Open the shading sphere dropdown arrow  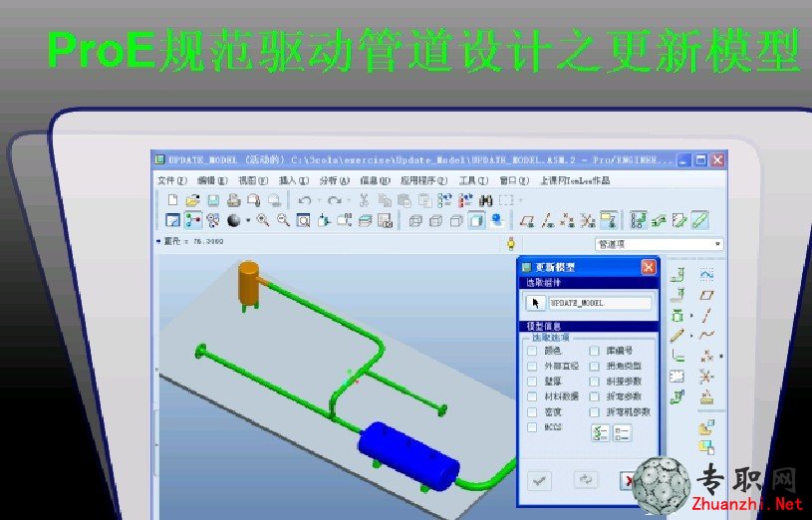tap(247, 220)
